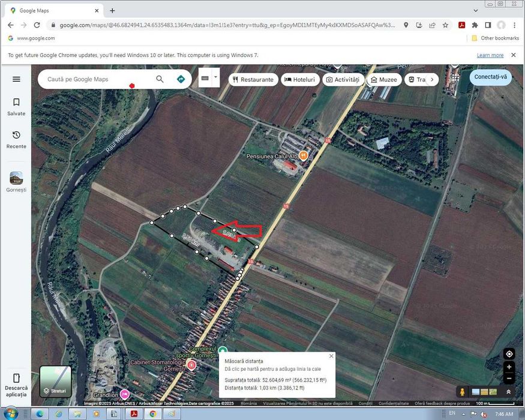
Task: Select the Google Maps browser tab
Action: [x=53, y=11]
